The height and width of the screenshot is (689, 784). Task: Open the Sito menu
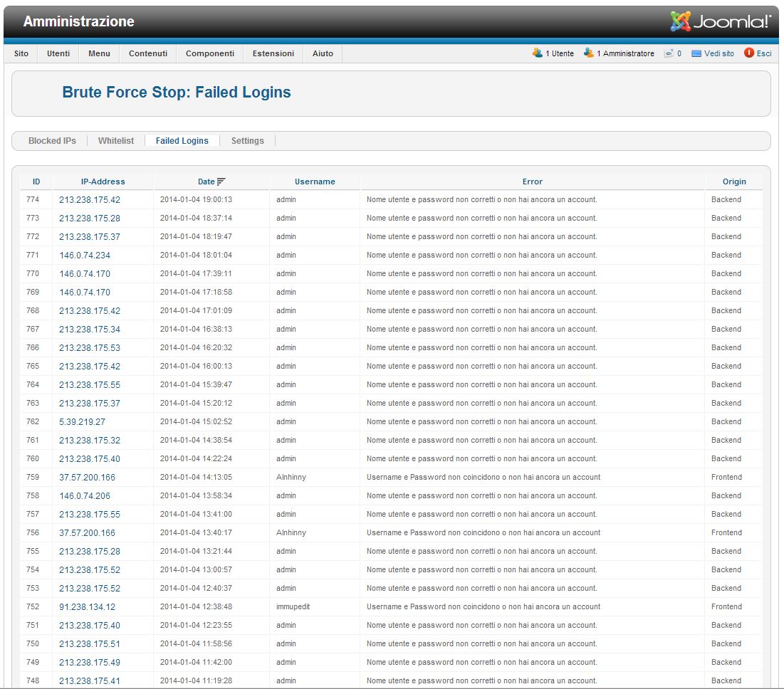point(21,53)
